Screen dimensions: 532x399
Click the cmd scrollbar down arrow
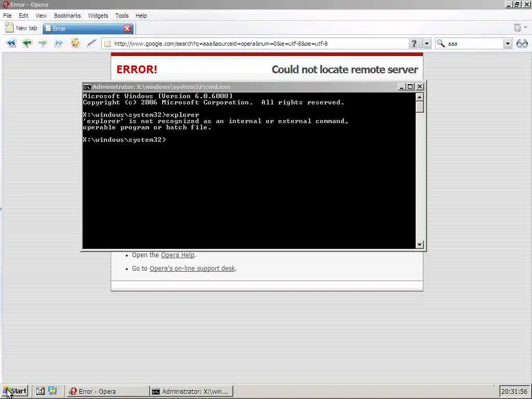pos(420,245)
